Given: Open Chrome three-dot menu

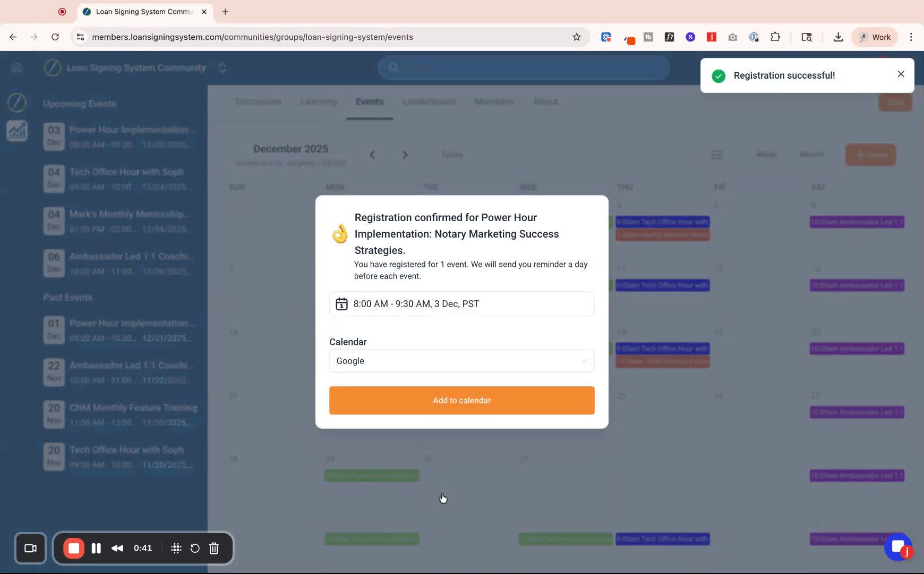Looking at the screenshot, I should coord(911,37).
